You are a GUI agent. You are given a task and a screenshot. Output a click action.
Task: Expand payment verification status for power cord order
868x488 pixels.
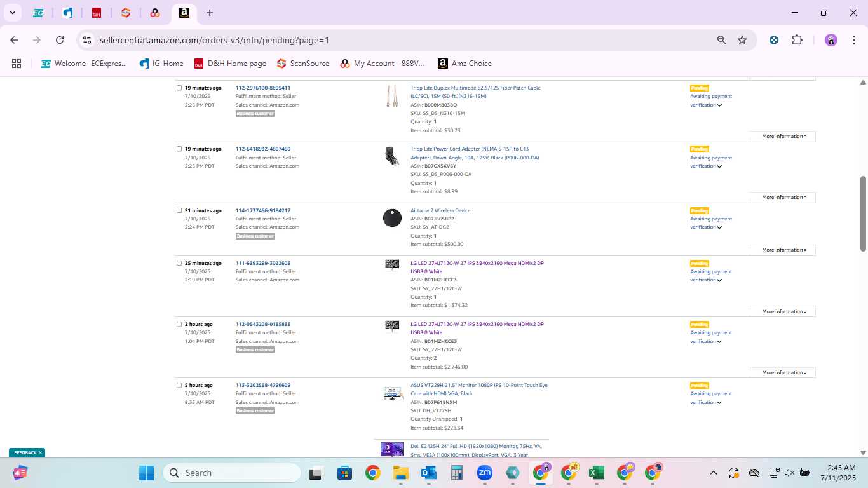click(x=719, y=166)
